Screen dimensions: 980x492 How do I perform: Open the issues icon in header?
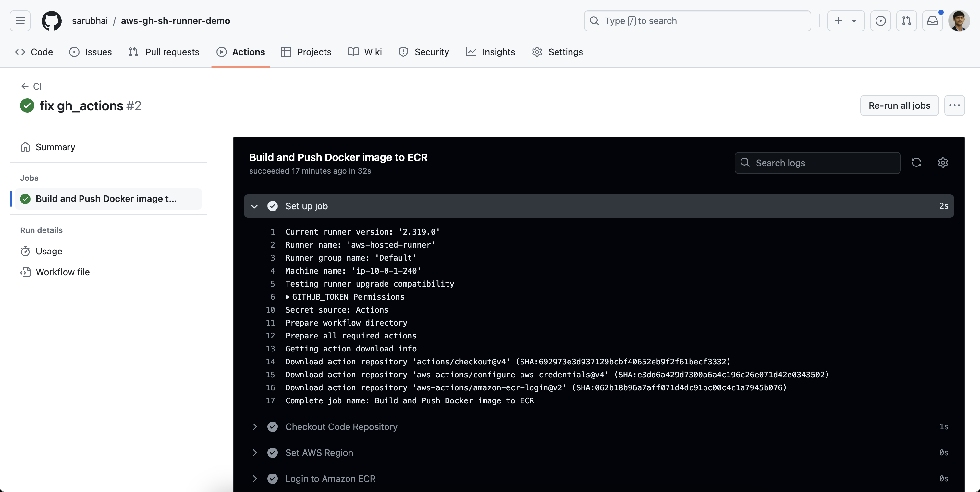pos(880,20)
